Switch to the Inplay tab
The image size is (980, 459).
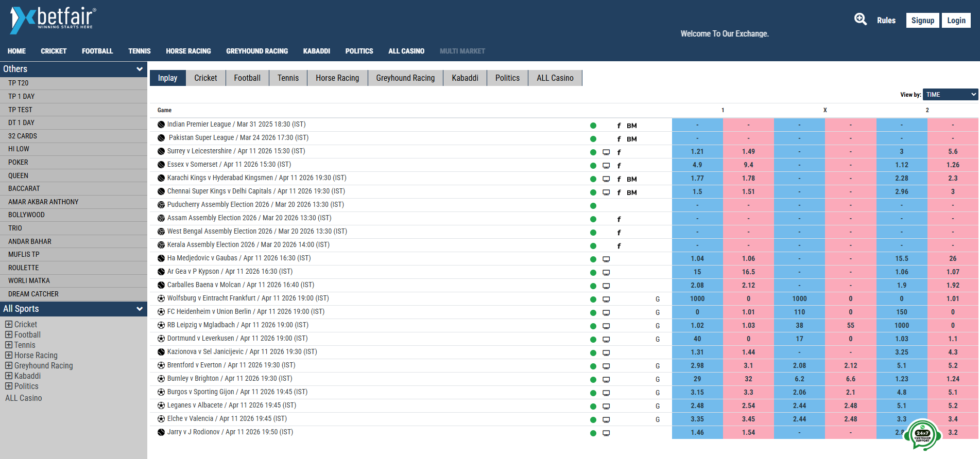pos(167,78)
